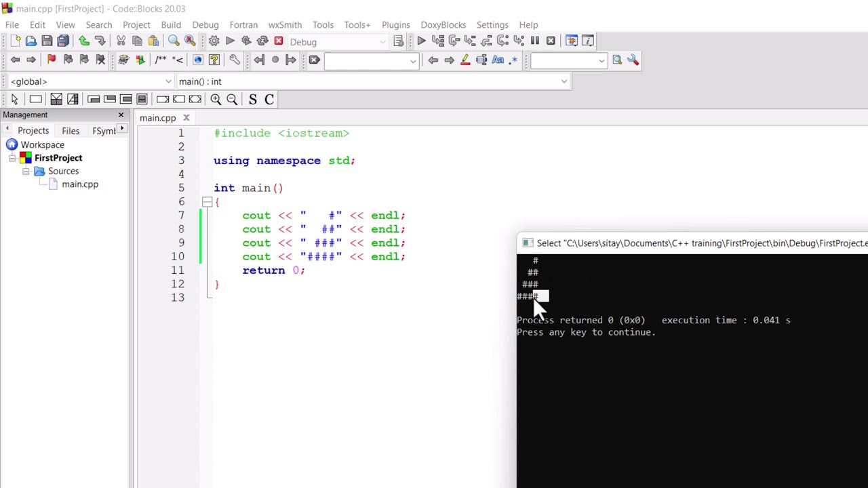
Task: Click the console window title bar
Action: pos(692,243)
